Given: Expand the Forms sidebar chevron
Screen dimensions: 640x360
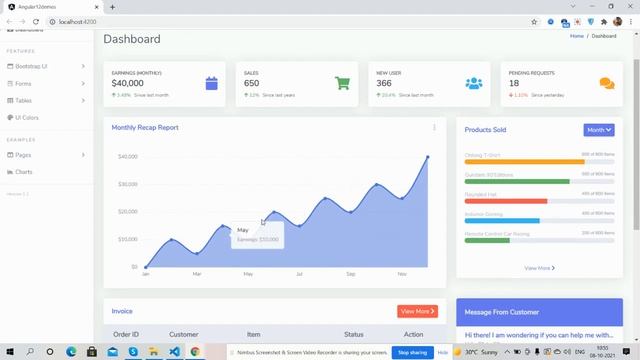Looking at the screenshot, I should [83, 83].
